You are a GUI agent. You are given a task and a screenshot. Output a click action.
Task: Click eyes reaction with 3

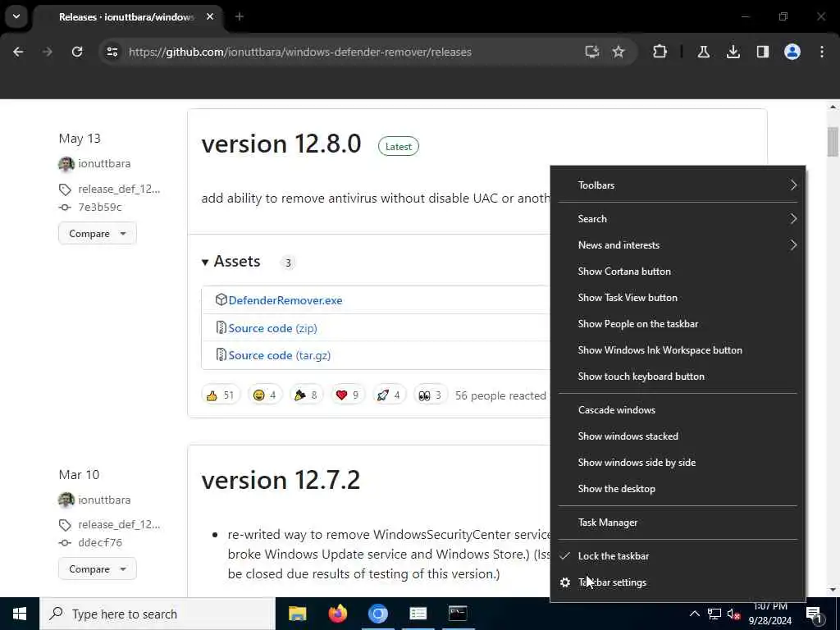[x=430, y=395]
